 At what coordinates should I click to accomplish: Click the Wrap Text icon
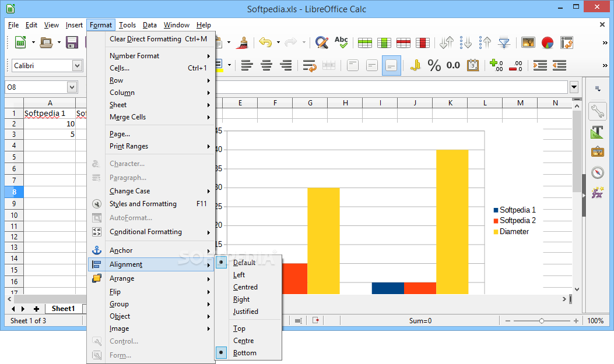(310, 66)
